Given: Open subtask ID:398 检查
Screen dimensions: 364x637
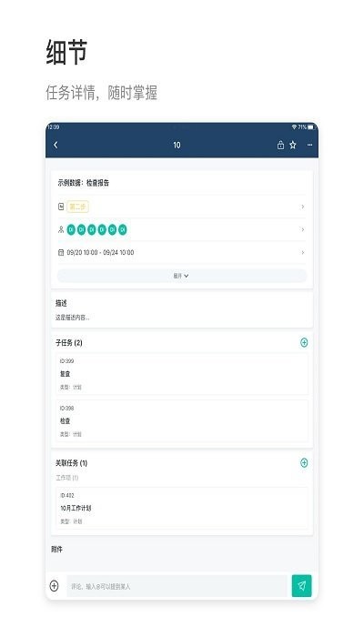Looking at the screenshot, I should click(182, 420).
